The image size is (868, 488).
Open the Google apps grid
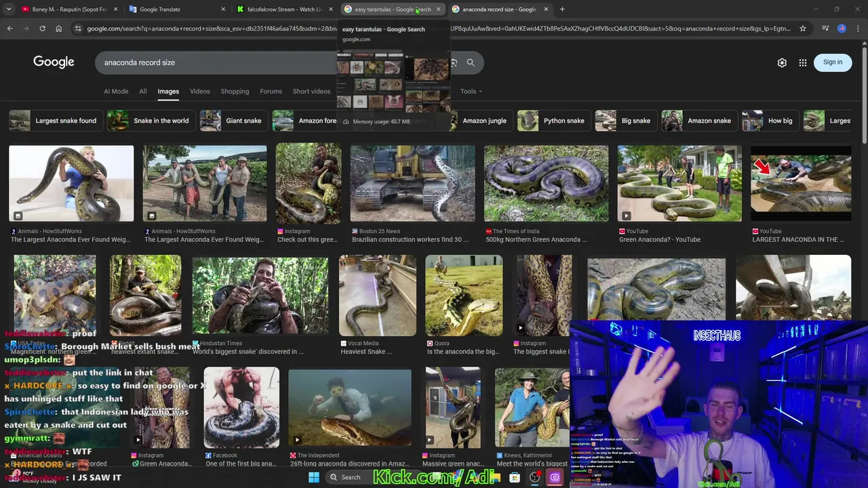pos(803,62)
